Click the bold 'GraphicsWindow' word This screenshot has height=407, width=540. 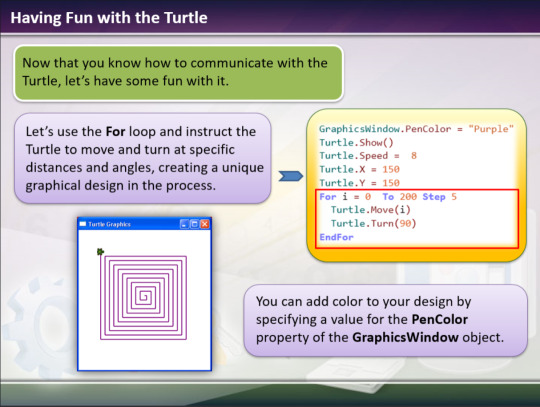point(405,337)
